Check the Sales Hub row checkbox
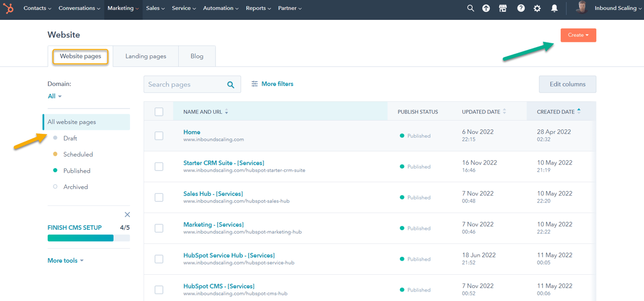This screenshot has height=301, width=644. point(159,197)
